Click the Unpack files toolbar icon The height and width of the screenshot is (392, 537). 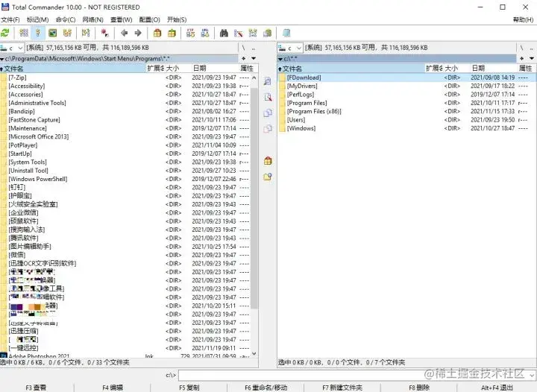tap(172, 34)
